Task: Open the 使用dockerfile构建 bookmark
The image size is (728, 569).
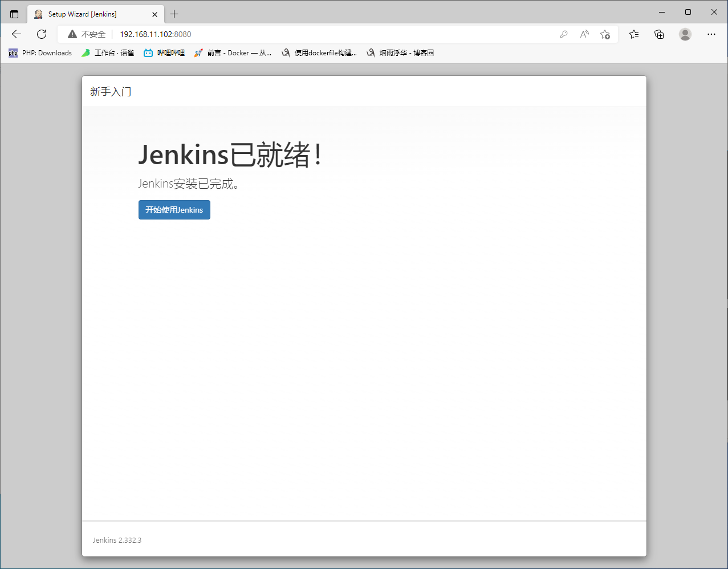Action: point(319,53)
